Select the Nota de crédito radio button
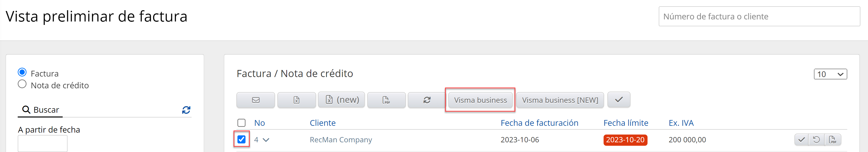Image resolution: width=868 pixels, height=152 pixels. (x=22, y=84)
